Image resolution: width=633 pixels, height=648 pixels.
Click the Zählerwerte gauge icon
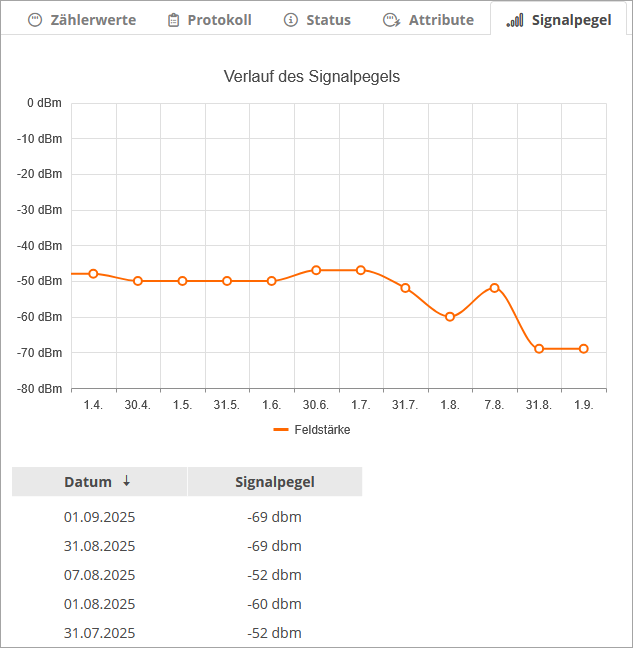(x=35, y=20)
